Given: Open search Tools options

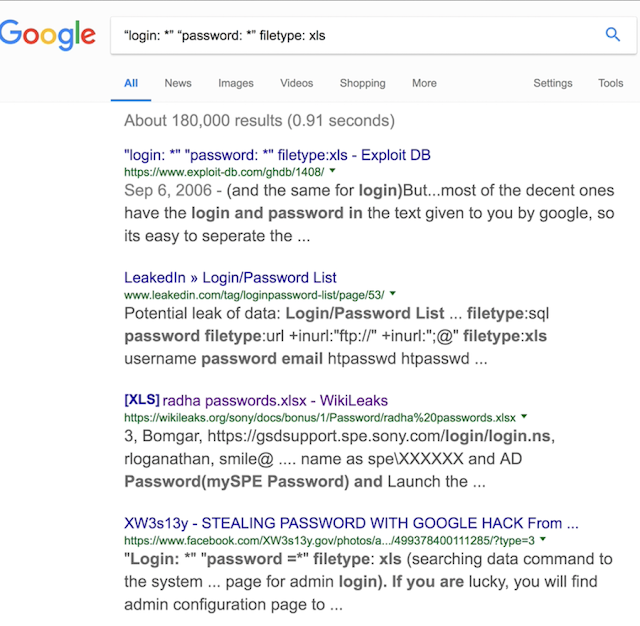Looking at the screenshot, I should [x=610, y=83].
